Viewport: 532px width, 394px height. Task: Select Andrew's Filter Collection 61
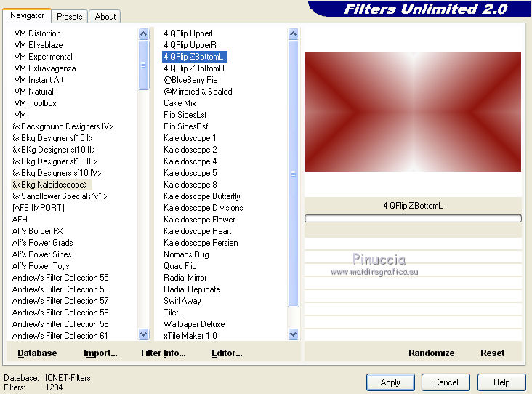[60, 335]
